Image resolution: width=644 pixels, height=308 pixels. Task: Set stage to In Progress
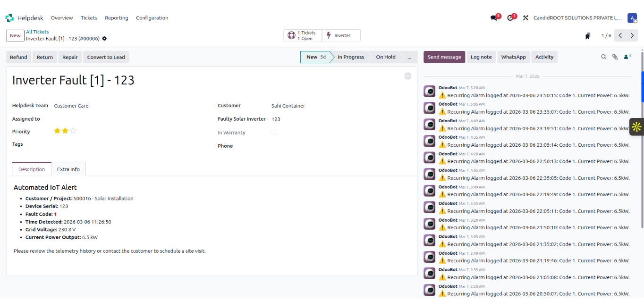(351, 57)
